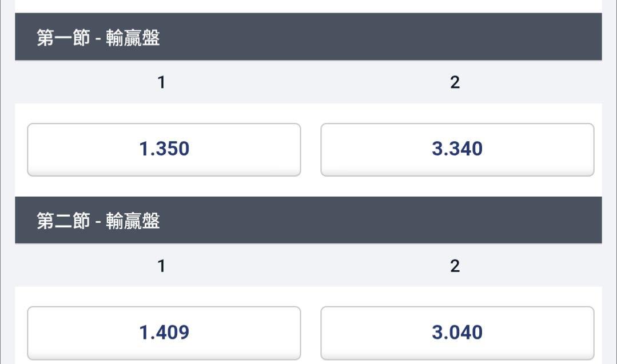Click column label 2 under 第一節
The width and height of the screenshot is (617, 364).
coord(455,83)
